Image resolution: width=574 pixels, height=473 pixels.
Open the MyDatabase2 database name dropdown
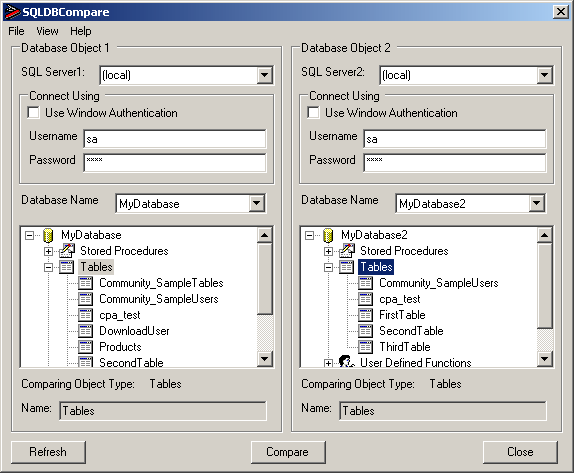point(536,203)
